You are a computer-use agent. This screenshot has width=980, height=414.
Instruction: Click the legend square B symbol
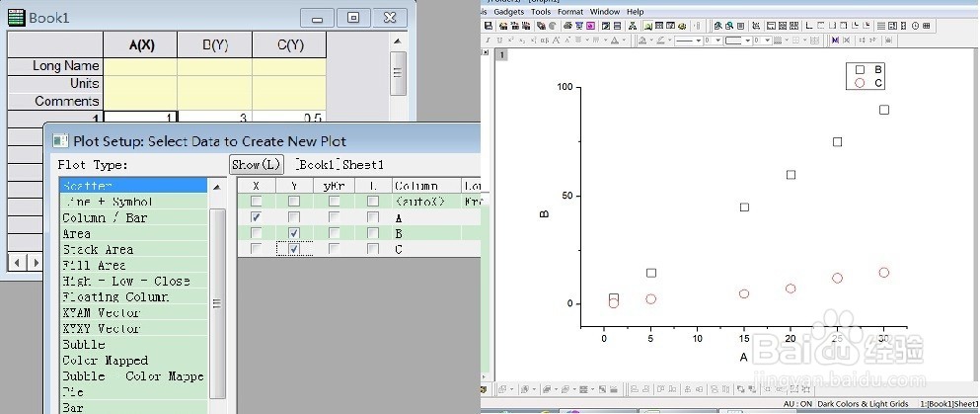[x=860, y=70]
